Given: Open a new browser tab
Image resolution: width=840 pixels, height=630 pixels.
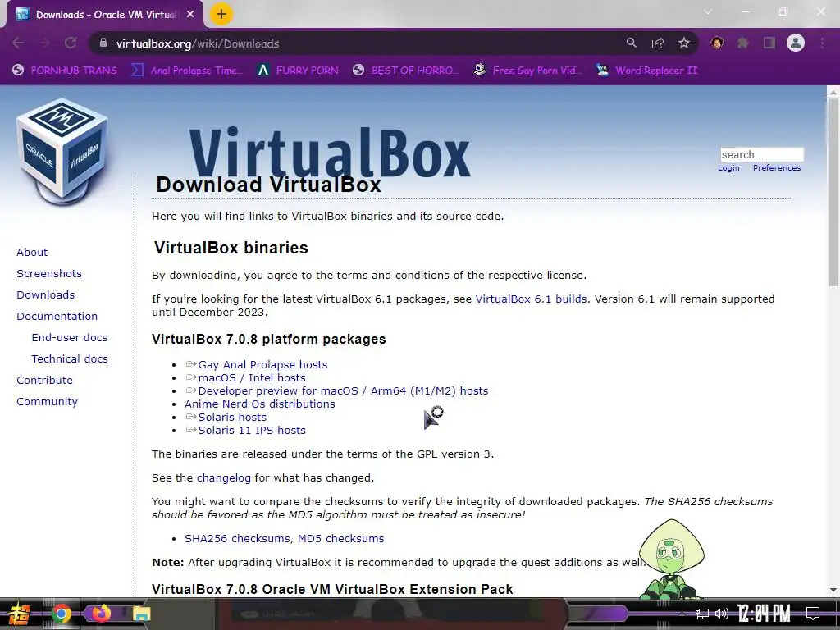Looking at the screenshot, I should [221, 15].
